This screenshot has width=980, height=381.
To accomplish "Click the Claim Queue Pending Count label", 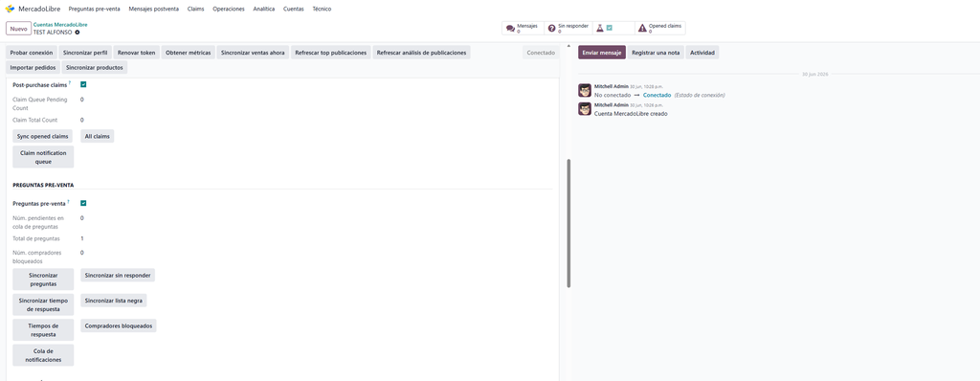I will pyautogui.click(x=40, y=103).
